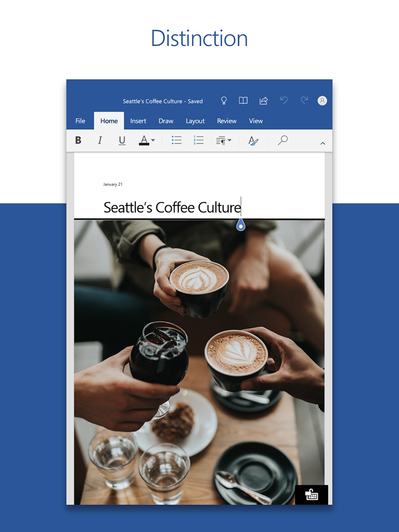Image resolution: width=399 pixels, height=532 pixels.
Task: Open the account profile avatar
Action: (x=322, y=100)
